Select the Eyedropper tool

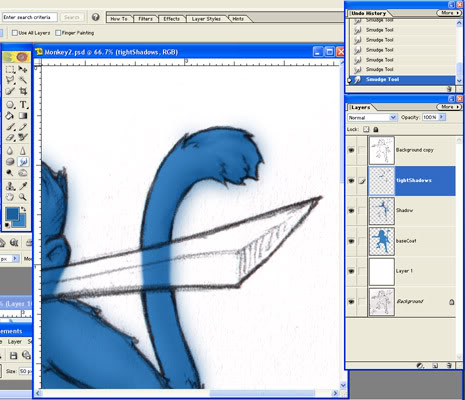tap(23, 186)
